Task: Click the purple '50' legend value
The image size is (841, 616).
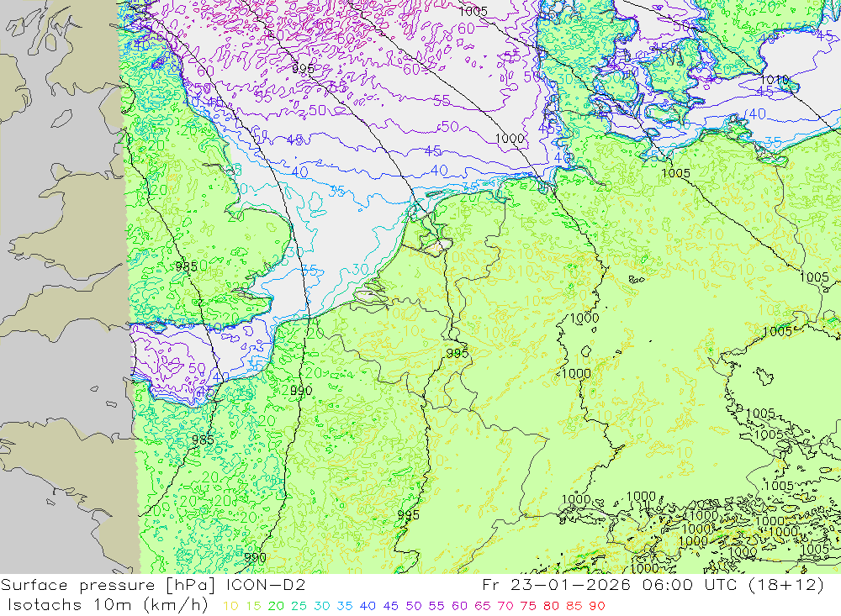Action: [x=414, y=607]
